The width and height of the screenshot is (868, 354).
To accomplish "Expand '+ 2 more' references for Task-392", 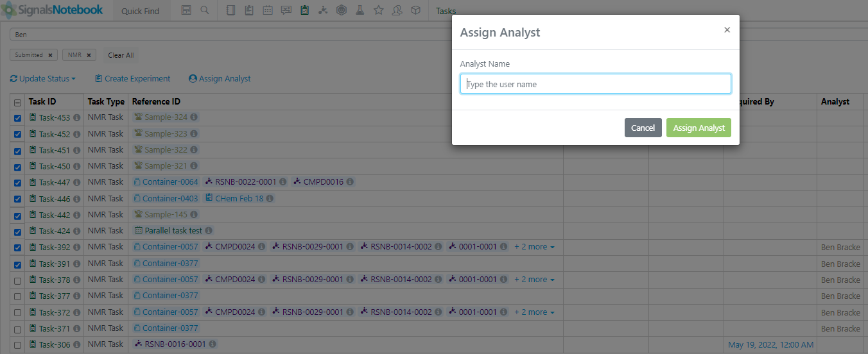I will (534, 247).
